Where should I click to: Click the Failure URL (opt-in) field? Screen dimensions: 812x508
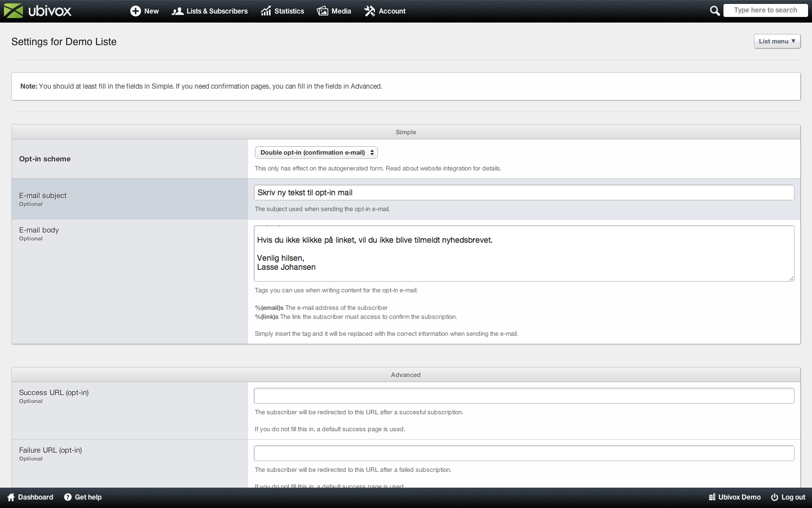pos(524,453)
